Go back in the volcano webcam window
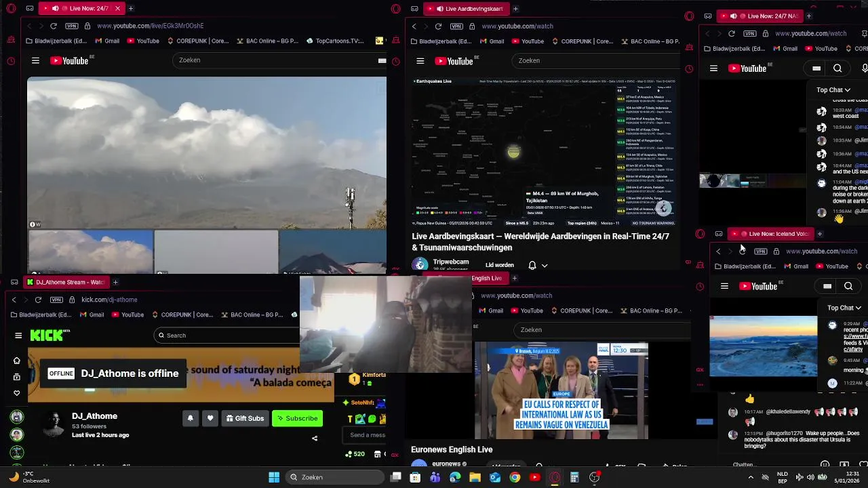 [29, 26]
